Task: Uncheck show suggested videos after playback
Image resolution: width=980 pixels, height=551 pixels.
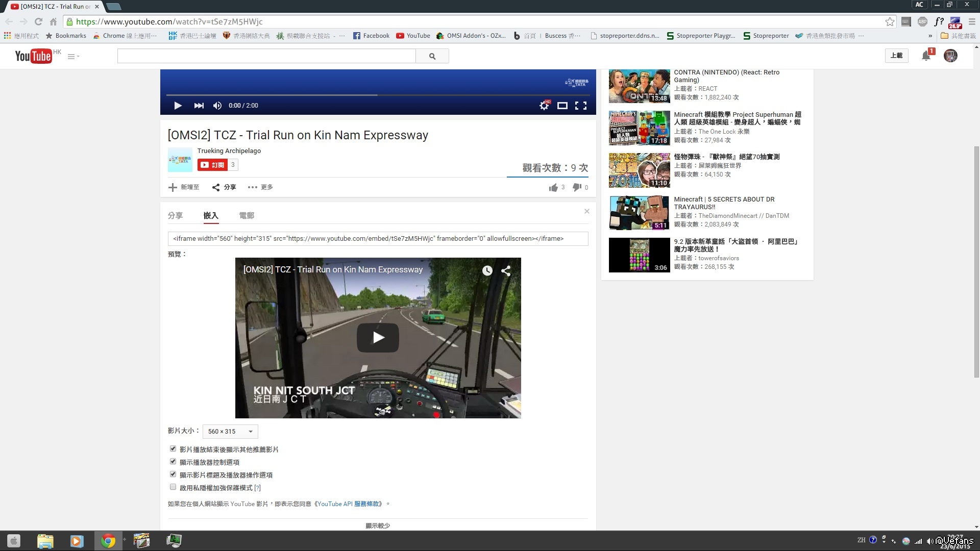Action: 173,449
